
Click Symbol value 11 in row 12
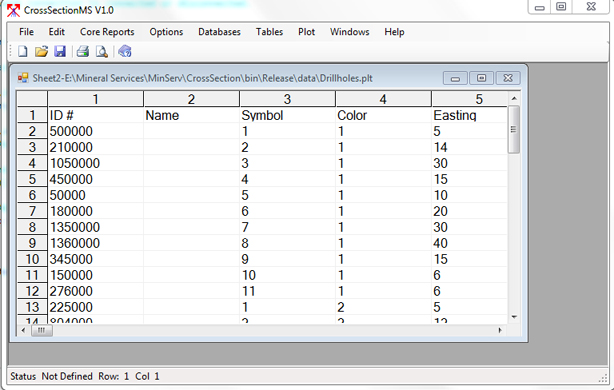(x=287, y=291)
